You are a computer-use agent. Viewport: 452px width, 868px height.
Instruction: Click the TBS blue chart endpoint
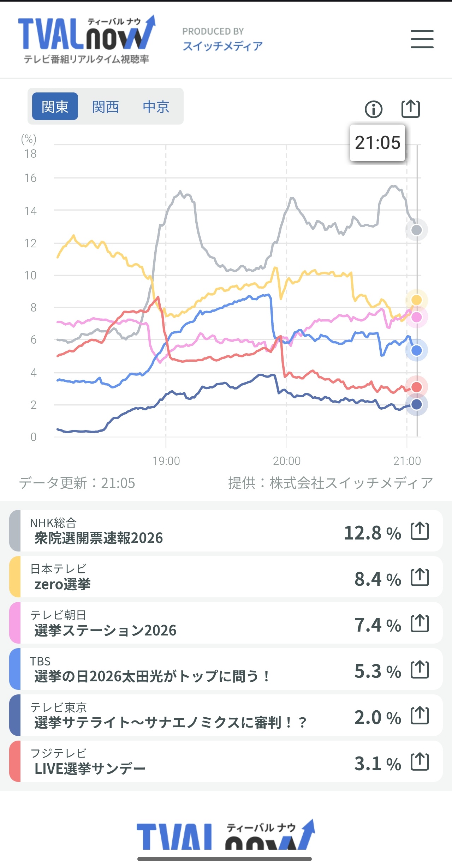click(x=417, y=350)
